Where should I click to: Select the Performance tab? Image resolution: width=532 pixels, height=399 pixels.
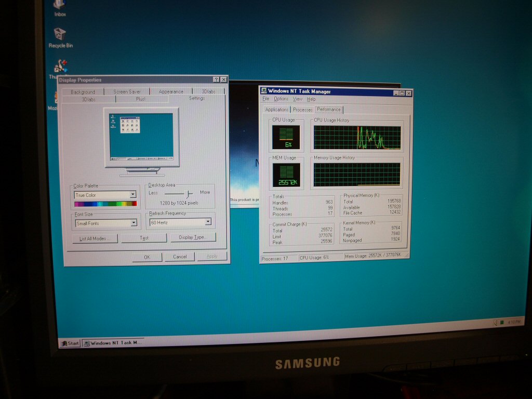pyautogui.click(x=329, y=109)
